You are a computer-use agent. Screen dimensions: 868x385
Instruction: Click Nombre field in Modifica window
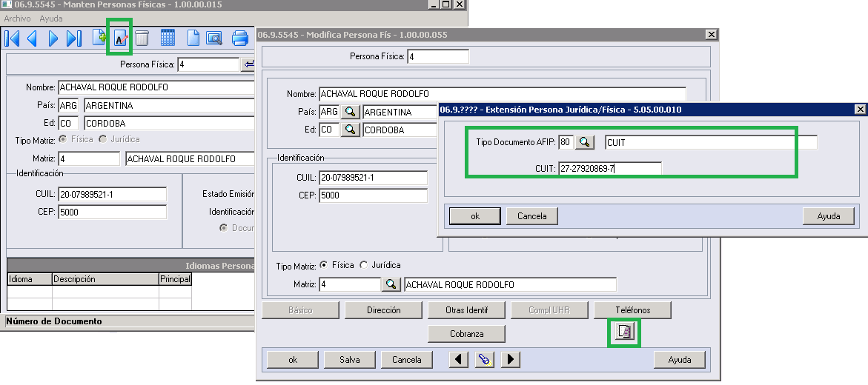point(502,93)
